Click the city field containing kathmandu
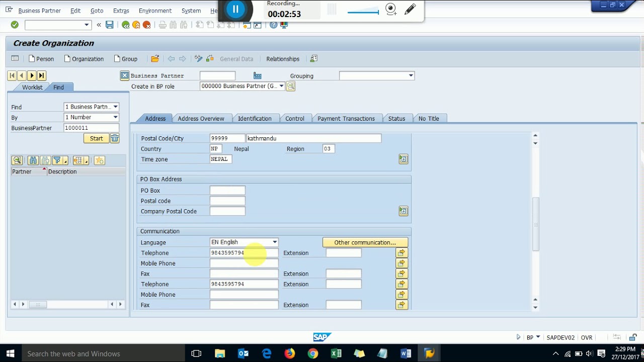 tap(313, 138)
